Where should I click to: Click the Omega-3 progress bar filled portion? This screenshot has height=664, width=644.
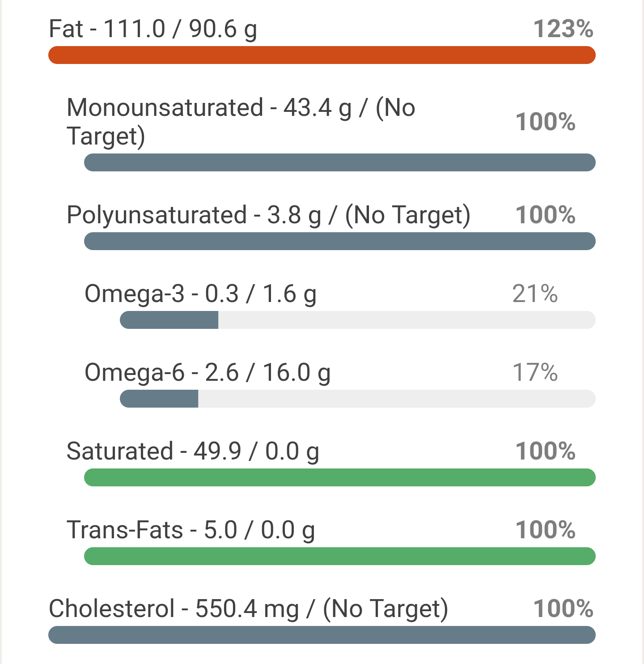[169, 320]
